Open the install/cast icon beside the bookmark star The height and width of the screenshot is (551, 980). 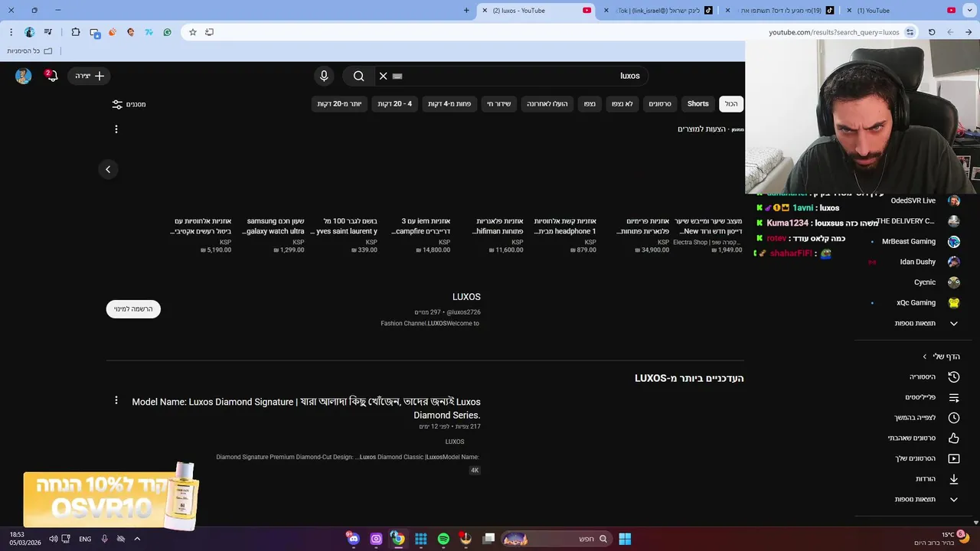(209, 32)
